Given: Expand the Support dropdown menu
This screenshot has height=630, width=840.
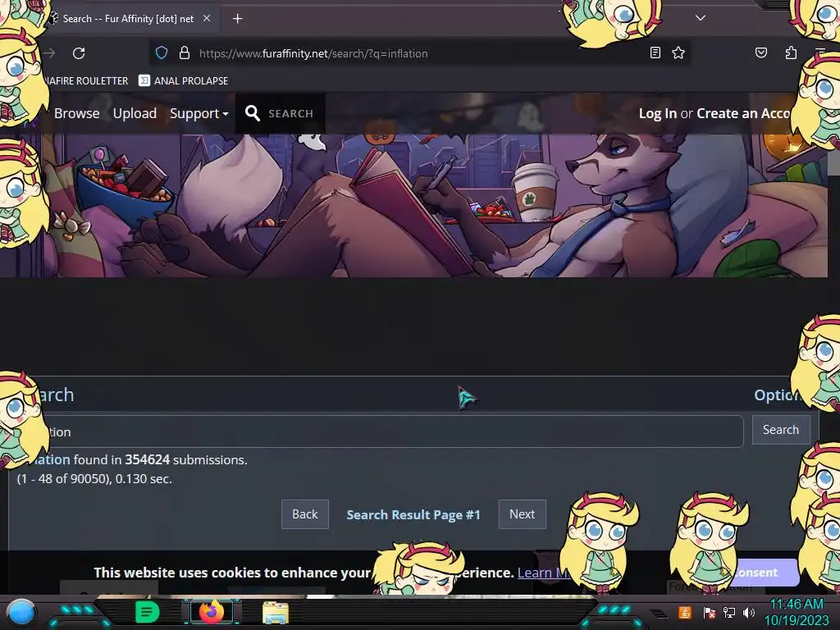Looking at the screenshot, I should click(199, 113).
